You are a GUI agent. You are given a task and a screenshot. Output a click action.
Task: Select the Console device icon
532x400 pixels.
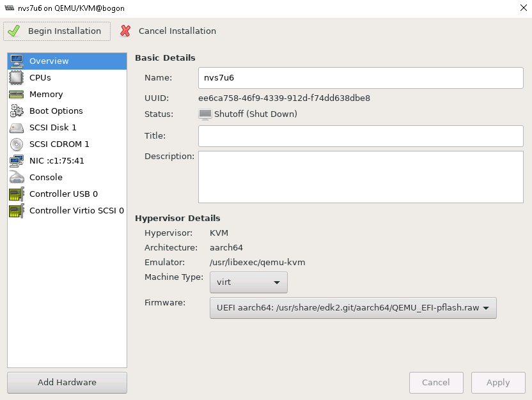click(16, 177)
